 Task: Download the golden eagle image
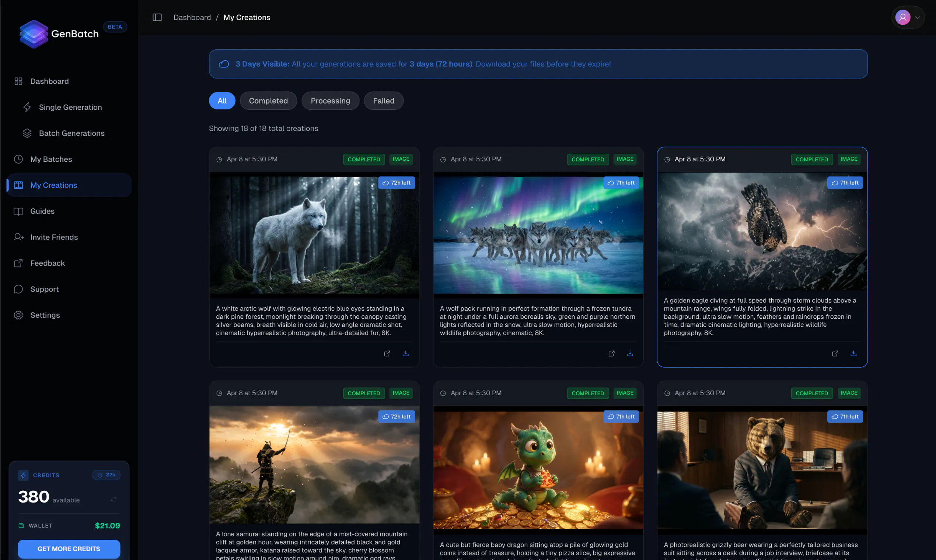pyautogui.click(x=854, y=354)
